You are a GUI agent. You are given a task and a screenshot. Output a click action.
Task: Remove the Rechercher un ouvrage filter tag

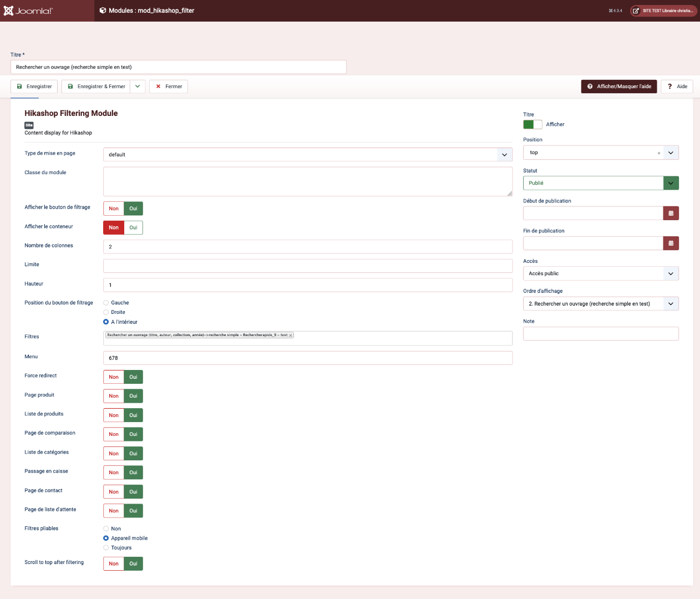(x=291, y=335)
